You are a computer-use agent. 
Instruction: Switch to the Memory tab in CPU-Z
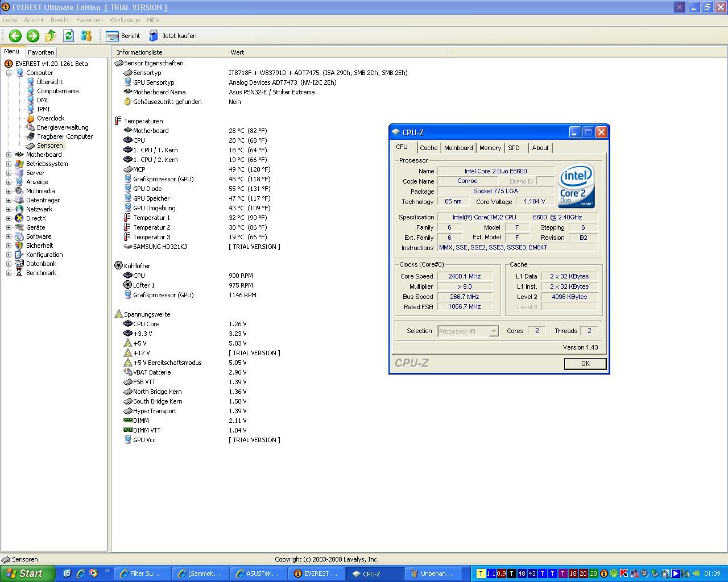490,148
